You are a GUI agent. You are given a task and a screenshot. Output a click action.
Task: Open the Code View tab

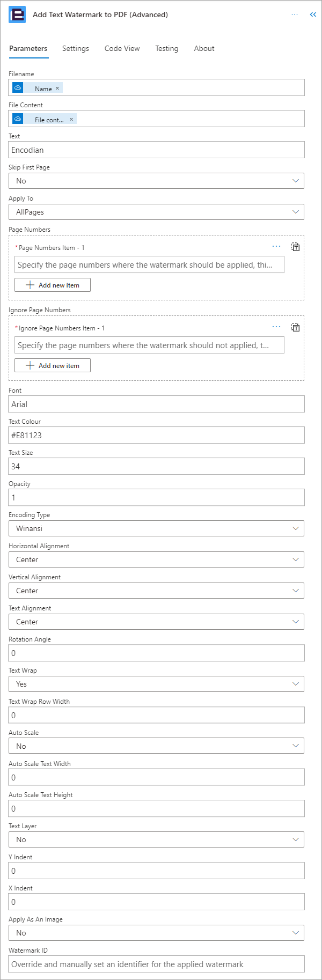[x=122, y=48]
